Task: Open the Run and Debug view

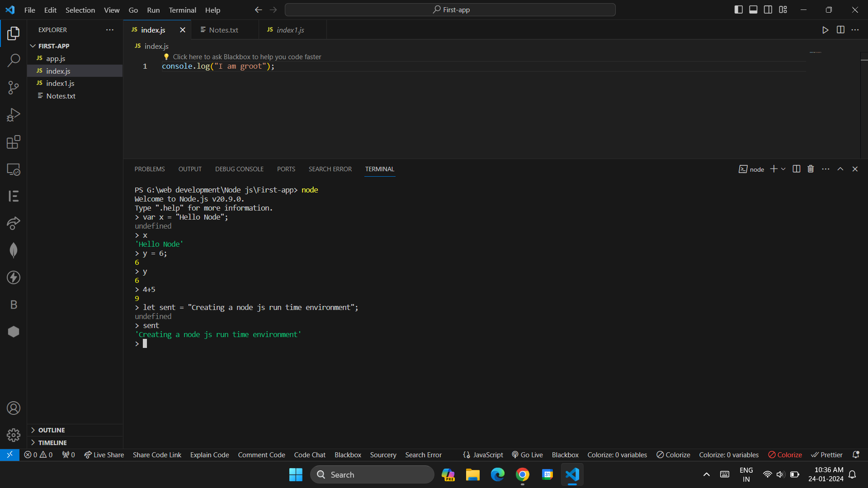Action: [14, 115]
